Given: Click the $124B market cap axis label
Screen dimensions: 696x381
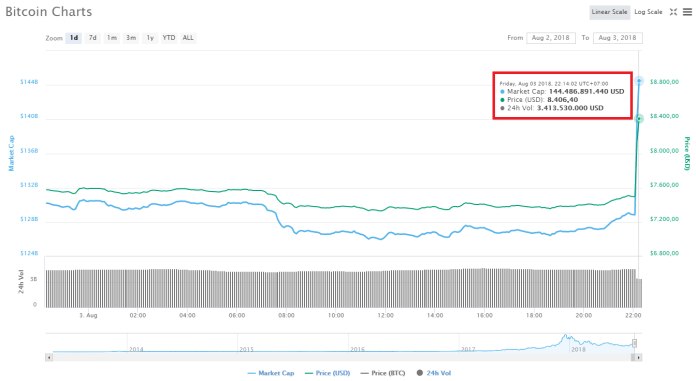Looking at the screenshot, I should pyautogui.click(x=29, y=253).
